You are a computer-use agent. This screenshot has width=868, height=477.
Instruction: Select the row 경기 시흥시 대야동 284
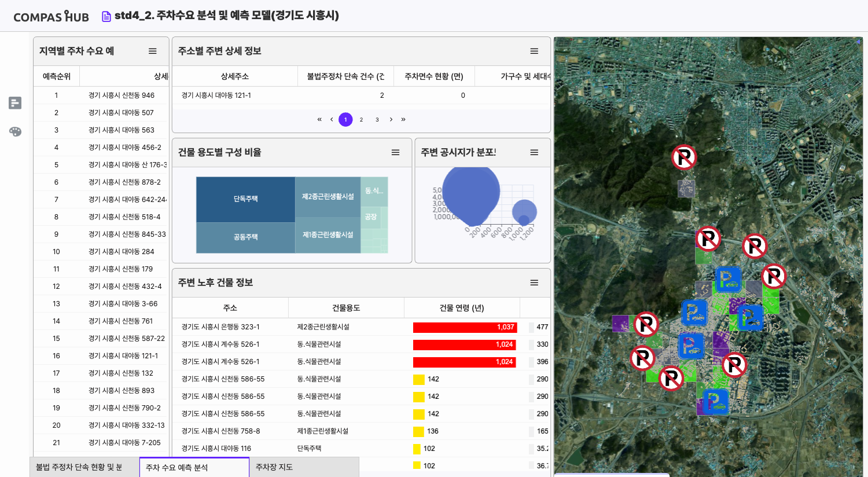click(101, 251)
